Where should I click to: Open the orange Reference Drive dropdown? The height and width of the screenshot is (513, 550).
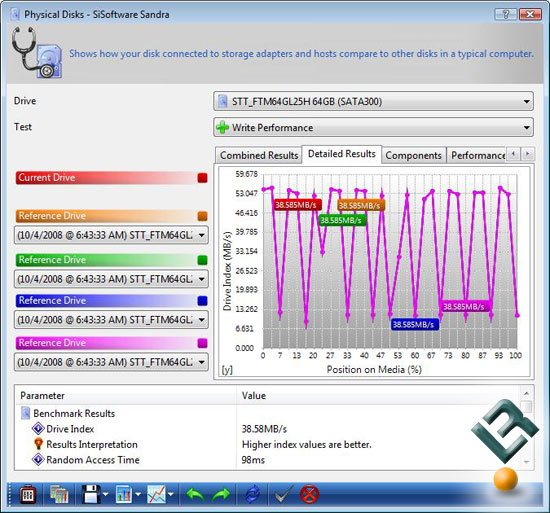[x=111, y=235]
